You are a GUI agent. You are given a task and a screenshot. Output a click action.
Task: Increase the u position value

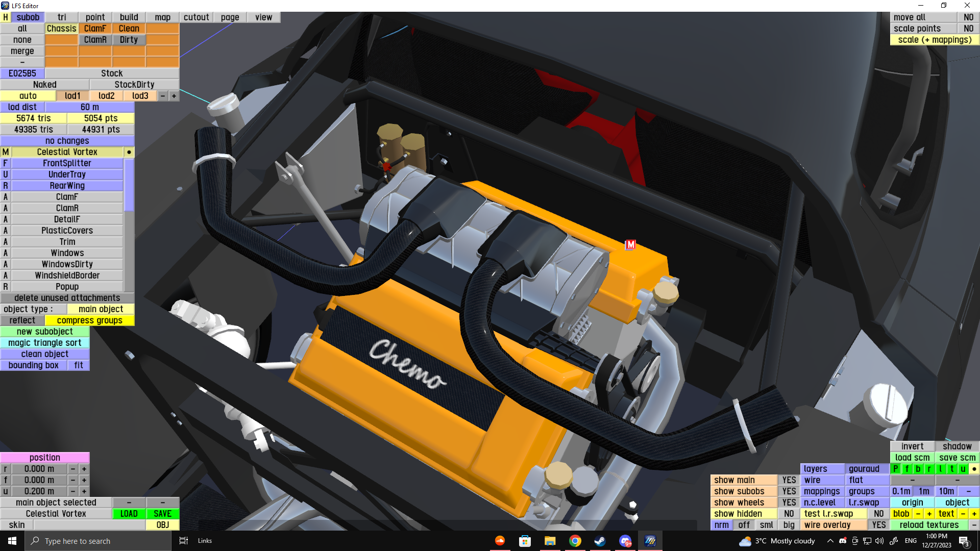(84, 491)
